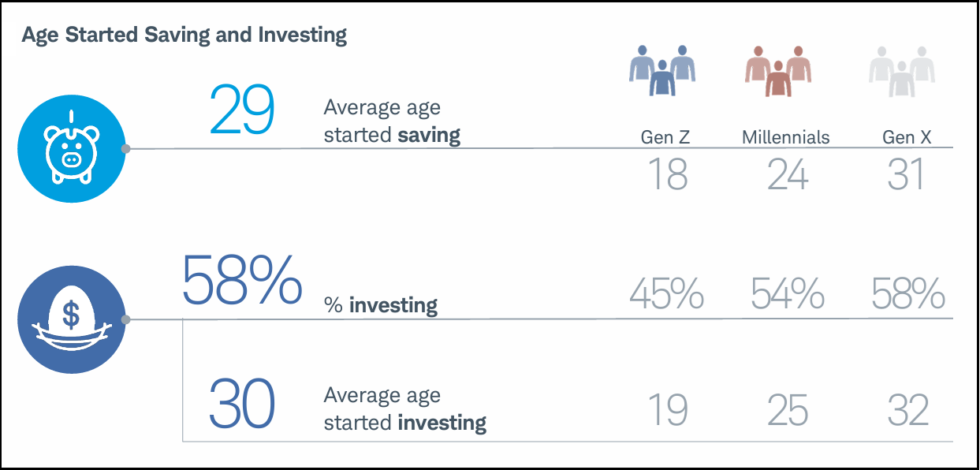Screen dimensions: 980x470
Task: Click the blue piggy bank savings icon
Action: click(x=71, y=149)
